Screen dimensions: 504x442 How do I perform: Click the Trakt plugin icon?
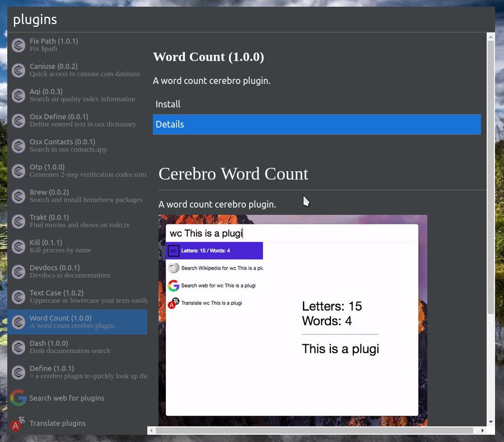18,222
